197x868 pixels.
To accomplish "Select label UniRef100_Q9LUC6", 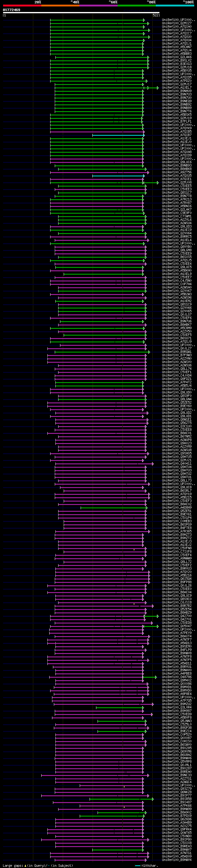I will click(x=176, y=162).
